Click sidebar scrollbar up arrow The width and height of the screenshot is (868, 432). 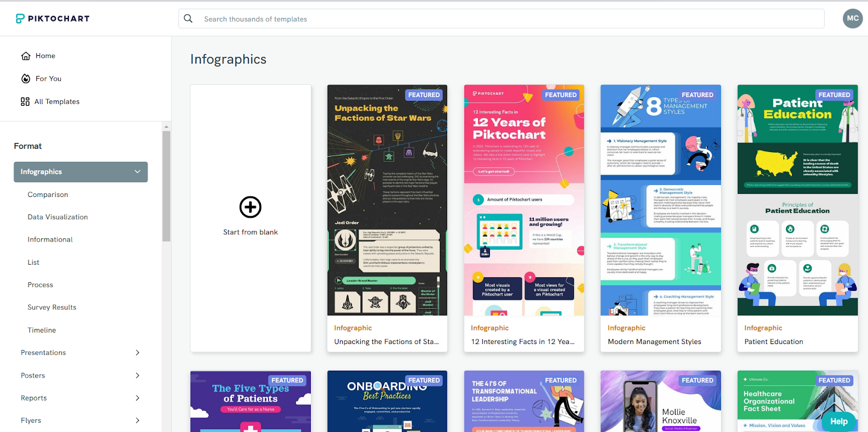click(x=167, y=126)
